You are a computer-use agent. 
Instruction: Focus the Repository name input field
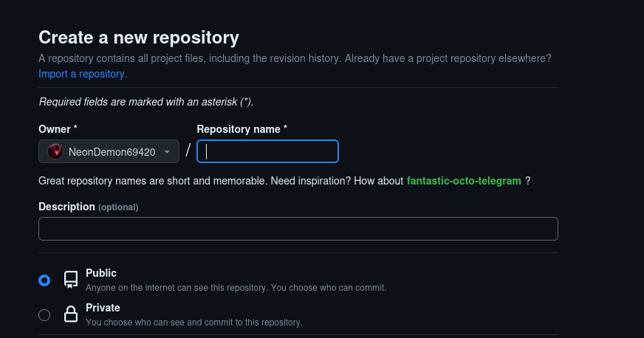pyautogui.click(x=267, y=151)
